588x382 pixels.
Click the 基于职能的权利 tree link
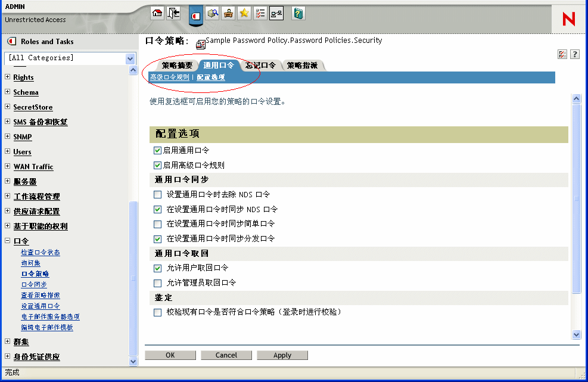[x=41, y=226]
